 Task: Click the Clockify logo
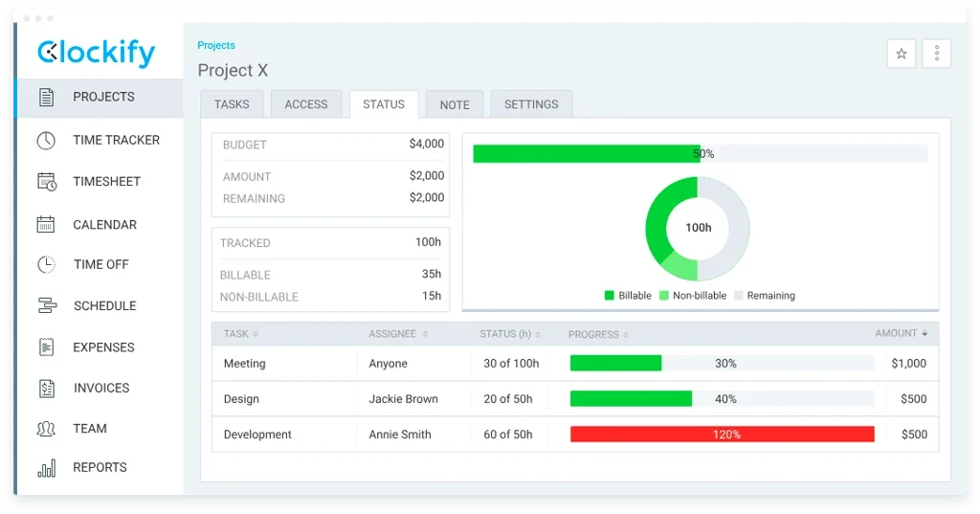pyautogui.click(x=96, y=53)
